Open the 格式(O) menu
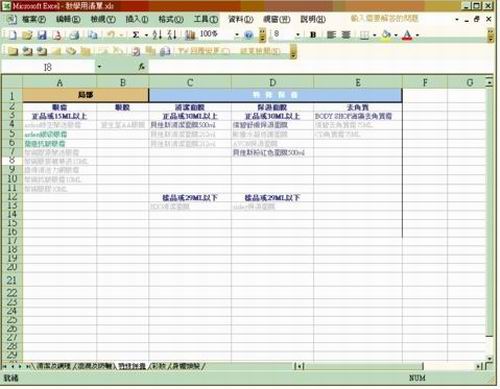This screenshot has height=389, width=500. (171, 19)
